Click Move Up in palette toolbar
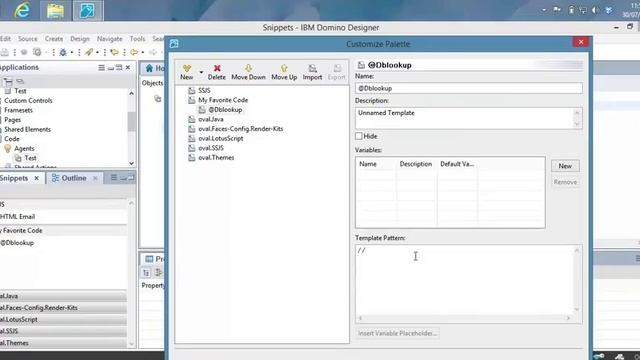Viewport: 640px width, 360px height. point(284,72)
